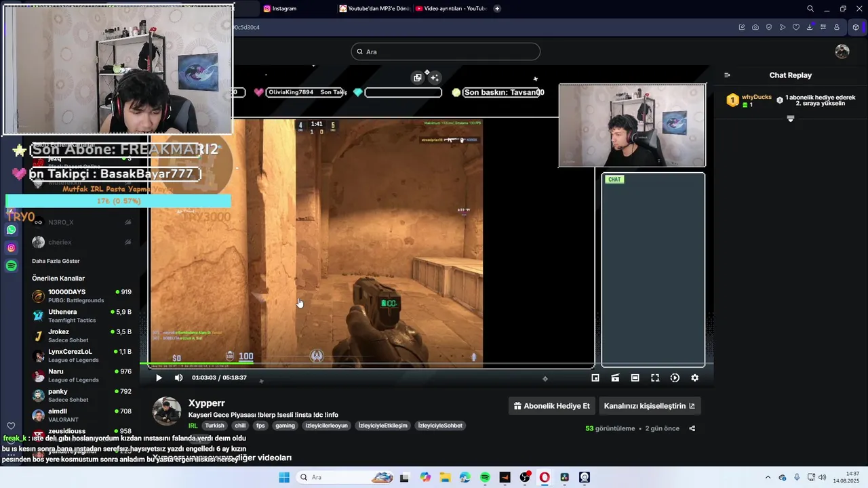
Task: Select the İzleyiciyleEtkileşim tag
Action: [x=382, y=426]
